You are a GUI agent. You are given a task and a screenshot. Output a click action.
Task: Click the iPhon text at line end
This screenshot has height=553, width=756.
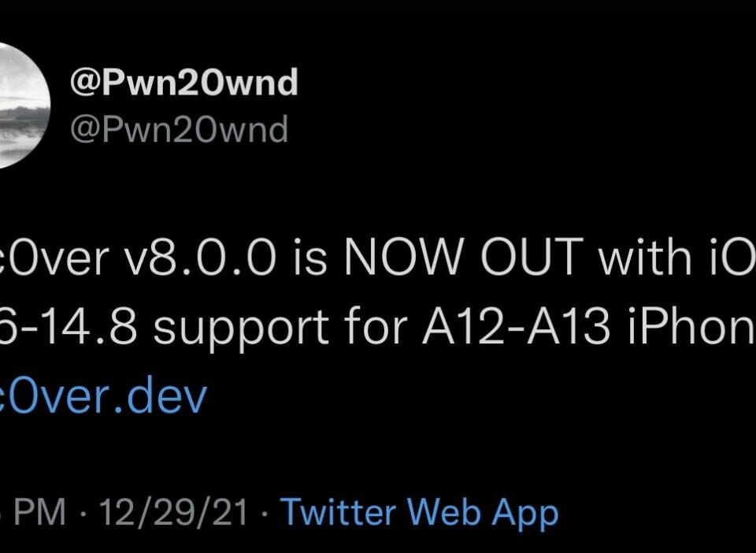(x=691, y=326)
